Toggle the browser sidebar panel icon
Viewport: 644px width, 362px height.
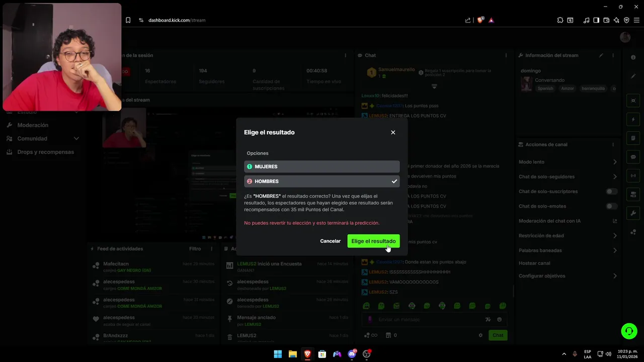pos(596,20)
